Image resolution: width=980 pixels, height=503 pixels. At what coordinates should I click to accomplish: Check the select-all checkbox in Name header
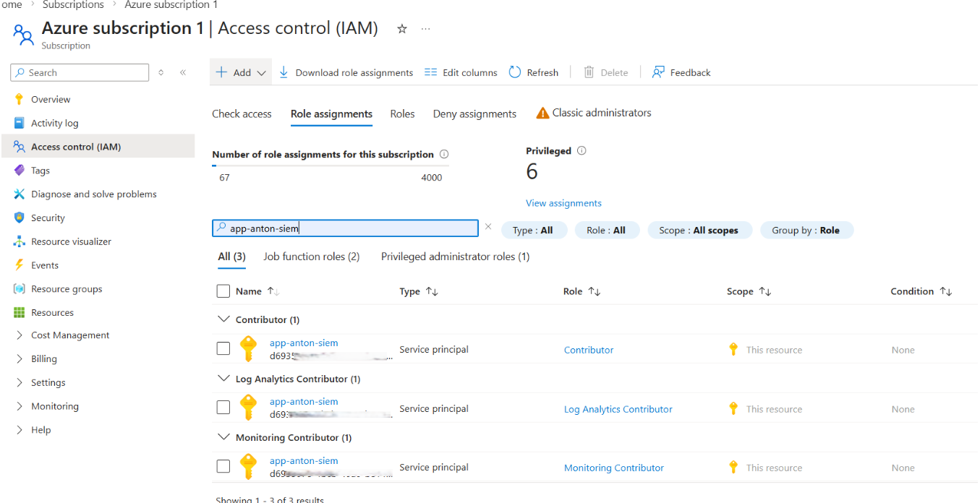[x=223, y=291]
